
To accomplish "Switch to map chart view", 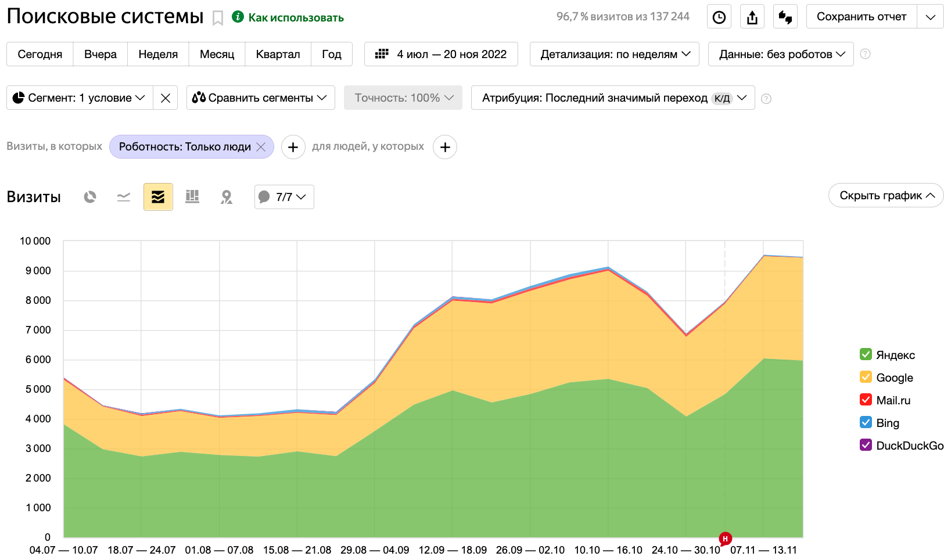I will pyautogui.click(x=227, y=197).
